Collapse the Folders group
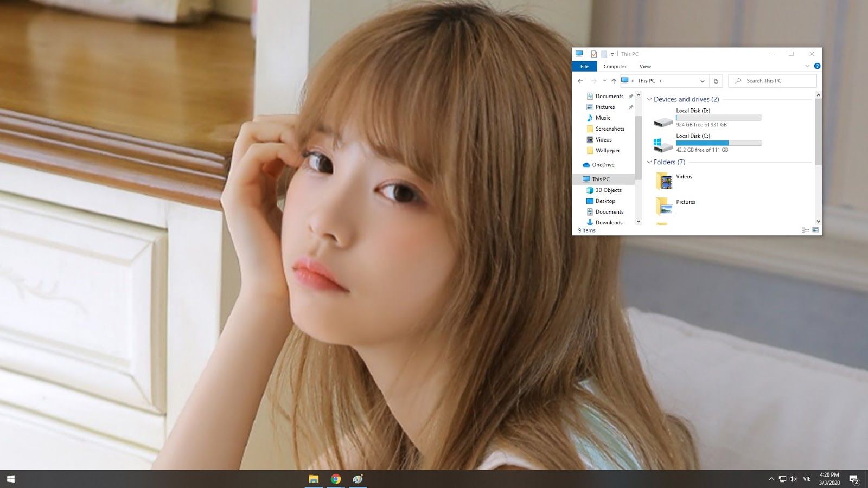This screenshot has width=868, height=488. pos(649,162)
